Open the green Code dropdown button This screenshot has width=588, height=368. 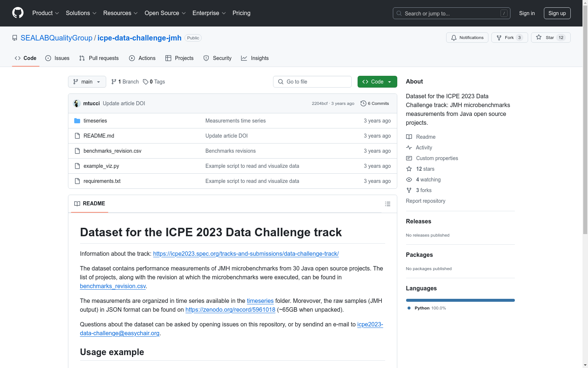tap(377, 82)
